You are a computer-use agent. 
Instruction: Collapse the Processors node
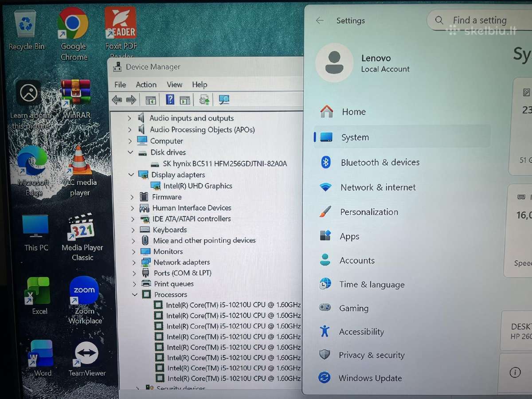click(135, 294)
